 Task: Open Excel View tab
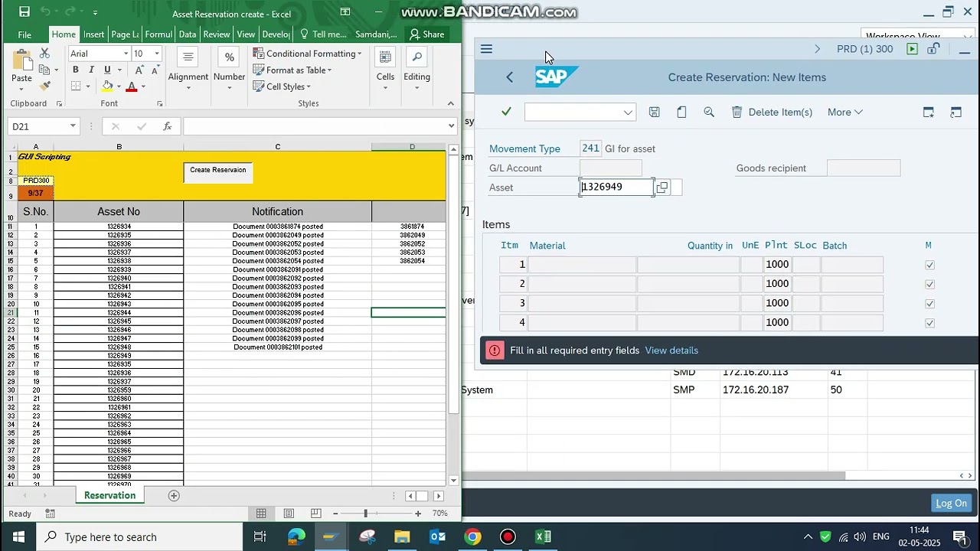pos(246,34)
